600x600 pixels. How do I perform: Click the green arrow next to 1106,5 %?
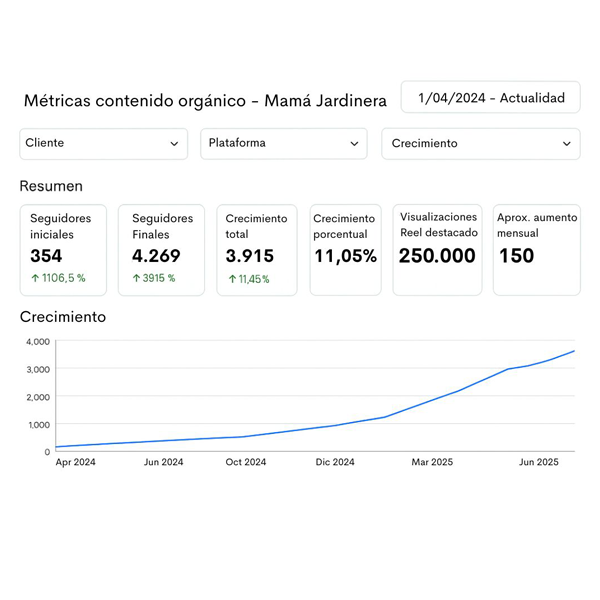(35, 278)
